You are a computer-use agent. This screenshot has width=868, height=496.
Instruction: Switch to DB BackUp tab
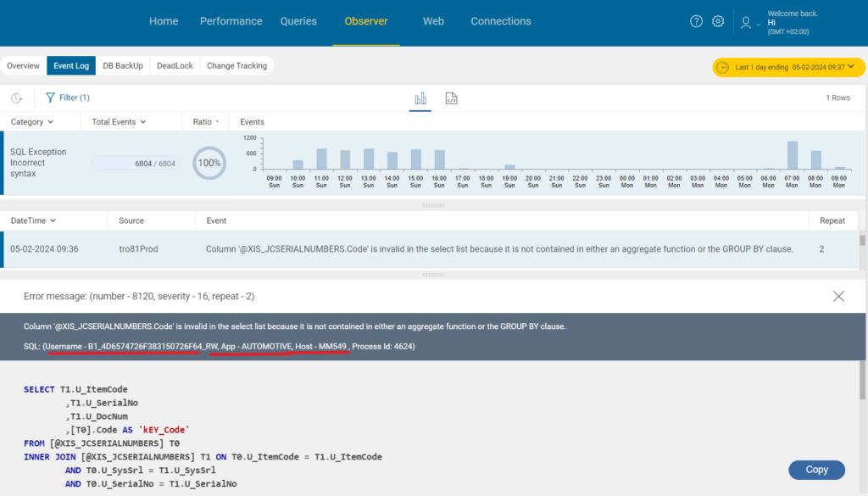coord(123,65)
